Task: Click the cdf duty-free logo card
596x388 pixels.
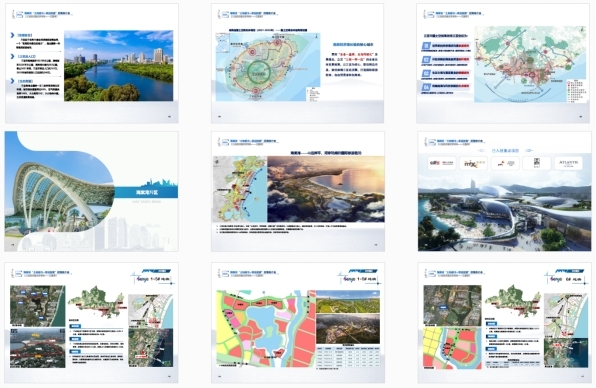Action: (x=442, y=163)
